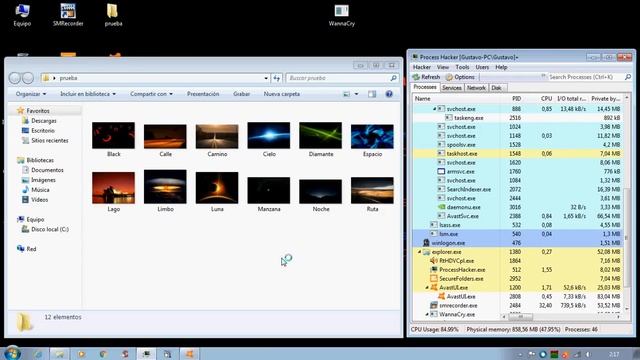This screenshot has height=360, width=640.
Task: Click the Presentación button
Action: click(x=203, y=94)
